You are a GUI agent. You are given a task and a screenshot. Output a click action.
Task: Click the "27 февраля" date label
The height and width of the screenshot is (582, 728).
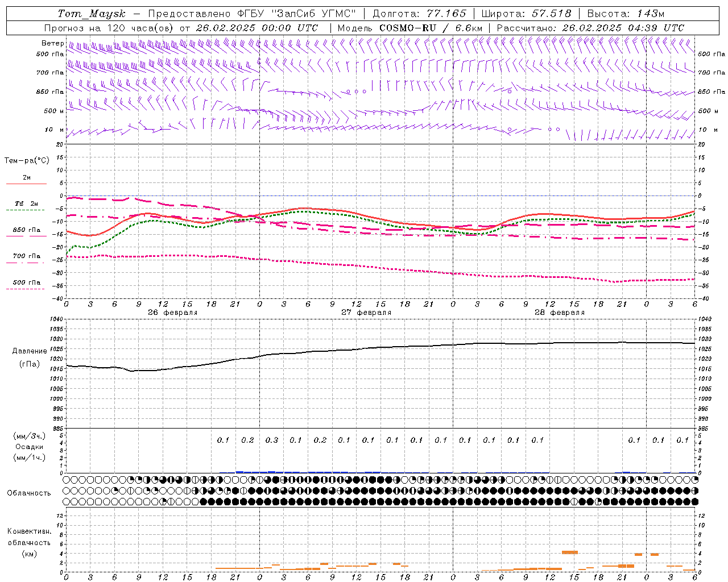(x=366, y=313)
